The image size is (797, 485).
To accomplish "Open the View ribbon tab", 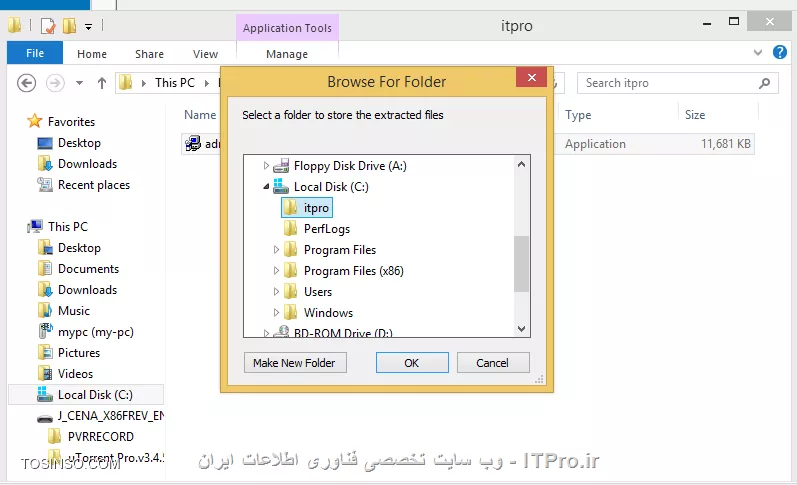I will point(205,54).
